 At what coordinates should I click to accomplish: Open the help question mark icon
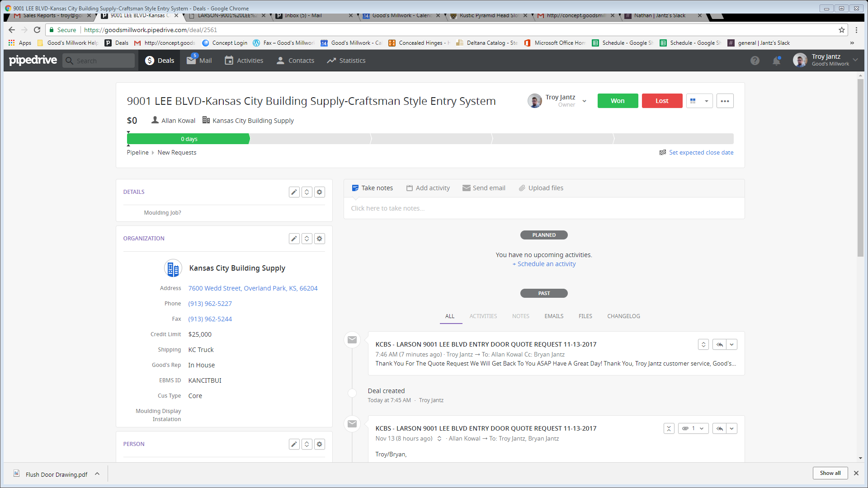pos(755,61)
